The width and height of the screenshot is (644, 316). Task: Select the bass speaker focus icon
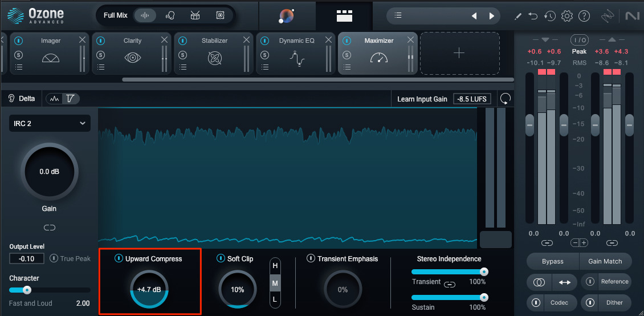[x=221, y=15]
